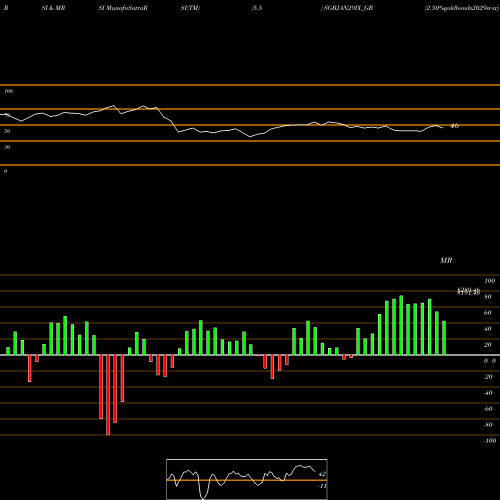Click the MR axis label -80
This screenshot has width=500, height=500.
488,425
